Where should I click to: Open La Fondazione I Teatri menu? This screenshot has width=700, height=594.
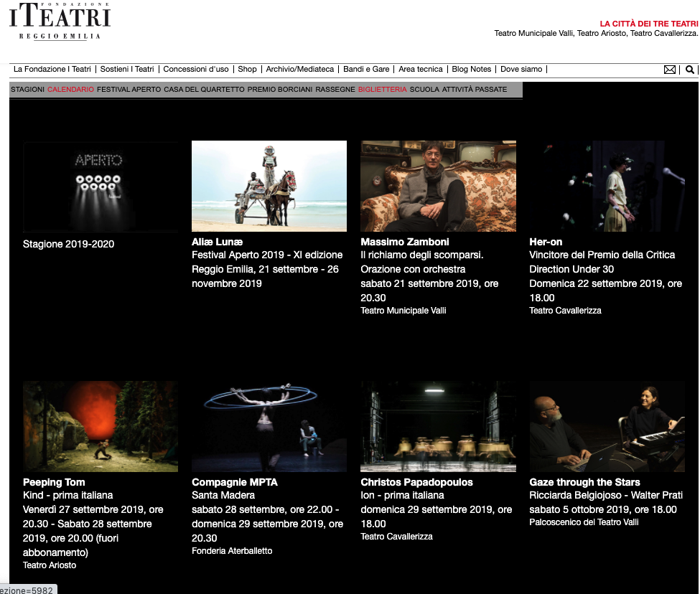coord(52,69)
